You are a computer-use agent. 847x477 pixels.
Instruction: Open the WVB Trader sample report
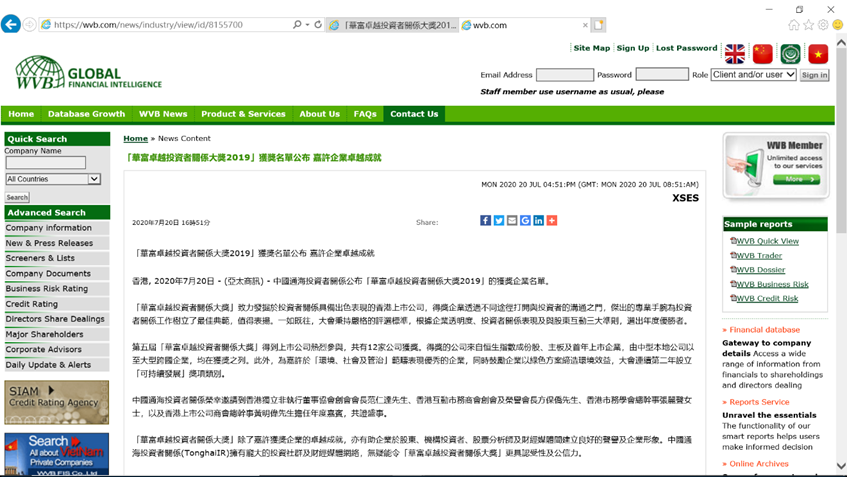coord(759,256)
